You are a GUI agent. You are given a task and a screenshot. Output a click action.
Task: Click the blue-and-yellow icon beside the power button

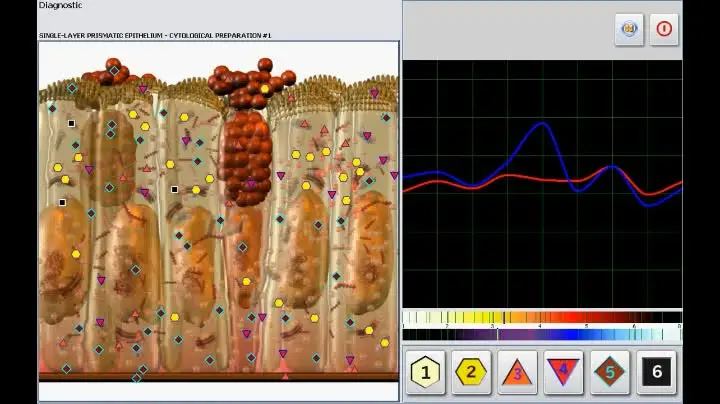point(629,29)
